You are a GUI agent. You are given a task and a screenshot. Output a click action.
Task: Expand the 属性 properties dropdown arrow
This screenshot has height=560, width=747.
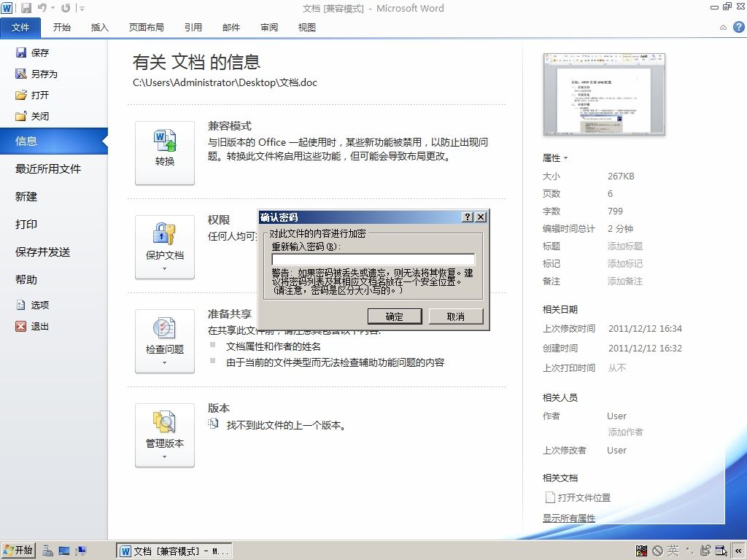(x=565, y=158)
